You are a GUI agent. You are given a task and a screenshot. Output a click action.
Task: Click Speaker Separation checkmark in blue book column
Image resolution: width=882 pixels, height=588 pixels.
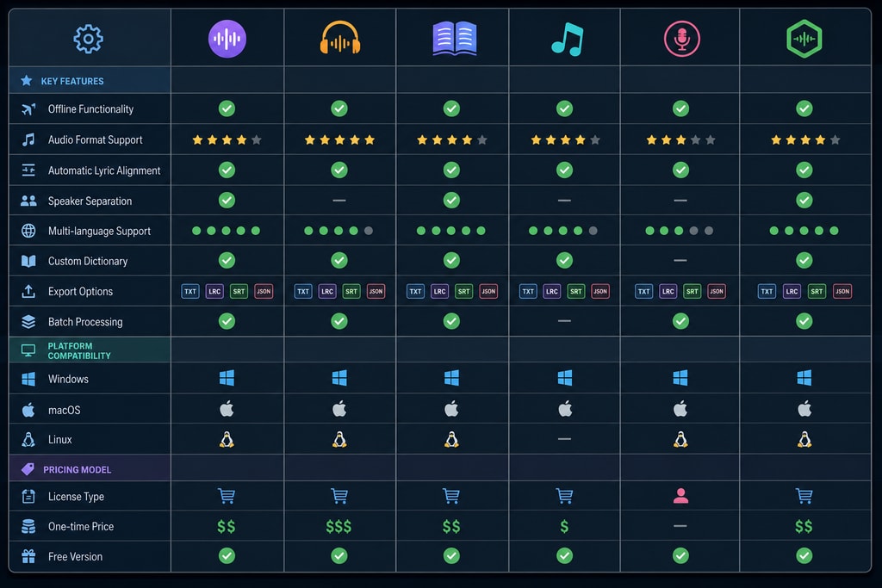(451, 200)
